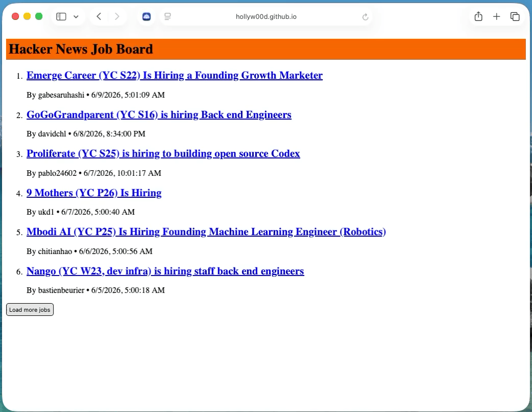Open Nango staff back end engineers link
The height and width of the screenshot is (412, 532).
click(165, 271)
